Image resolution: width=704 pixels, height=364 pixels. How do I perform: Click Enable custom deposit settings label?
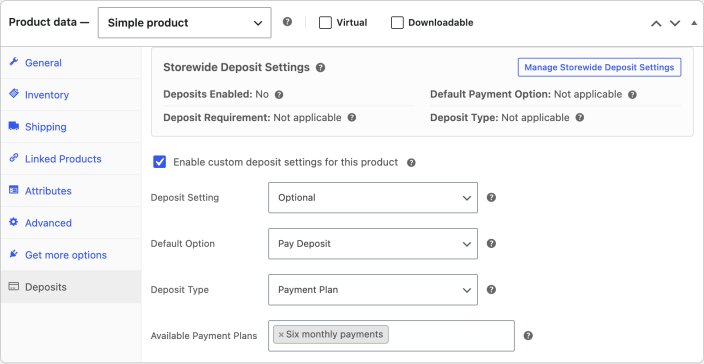coord(286,162)
